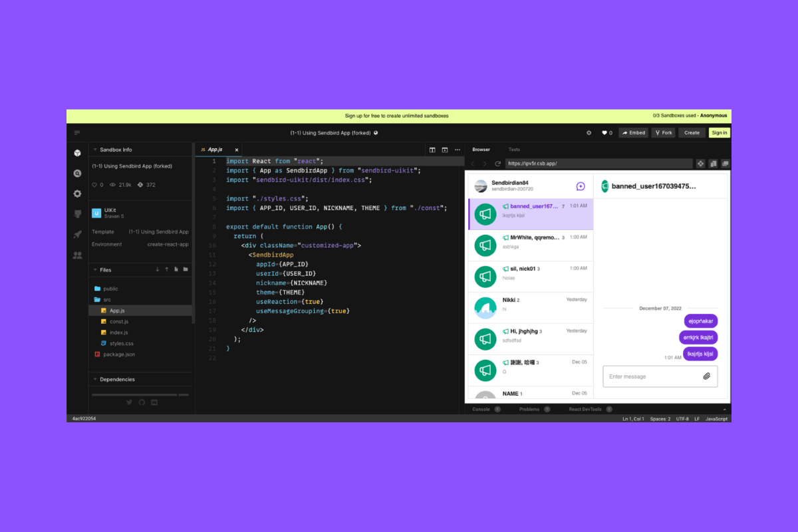Switch to the Tests tab
Viewport: 798px width, 532px height.
[x=514, y=150]
